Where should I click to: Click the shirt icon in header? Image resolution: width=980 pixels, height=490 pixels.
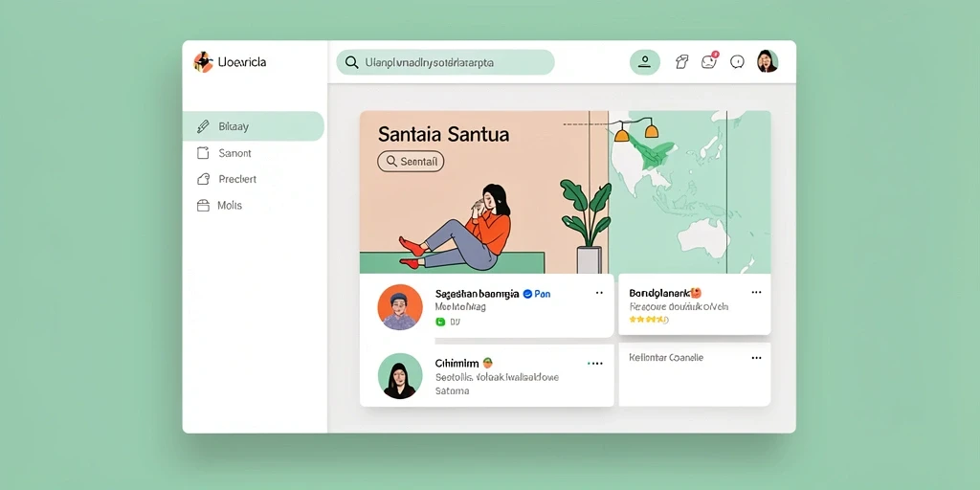[681, 62]
